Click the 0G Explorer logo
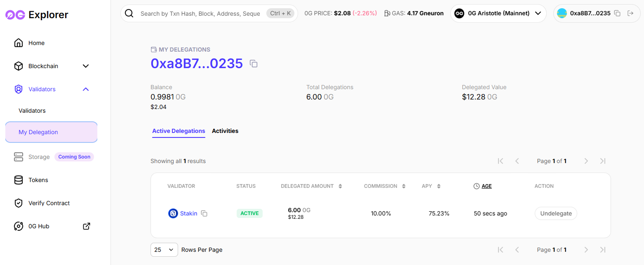 [37, 15]
